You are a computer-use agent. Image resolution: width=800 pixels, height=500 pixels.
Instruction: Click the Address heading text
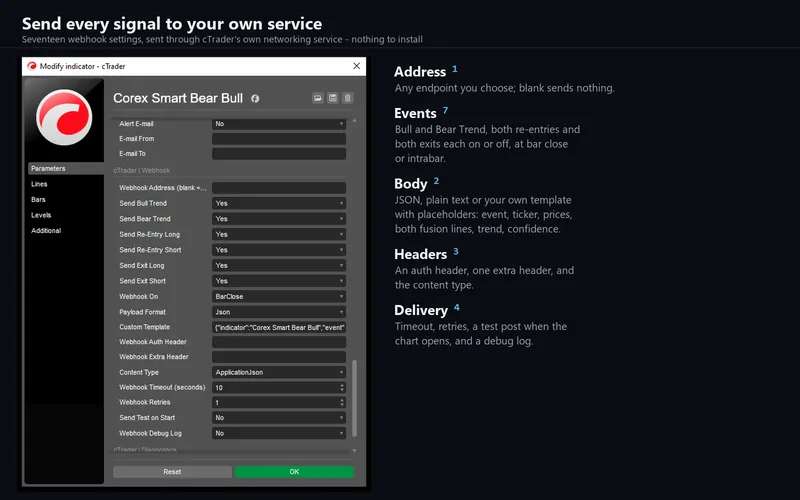click(x=420, y=72)
